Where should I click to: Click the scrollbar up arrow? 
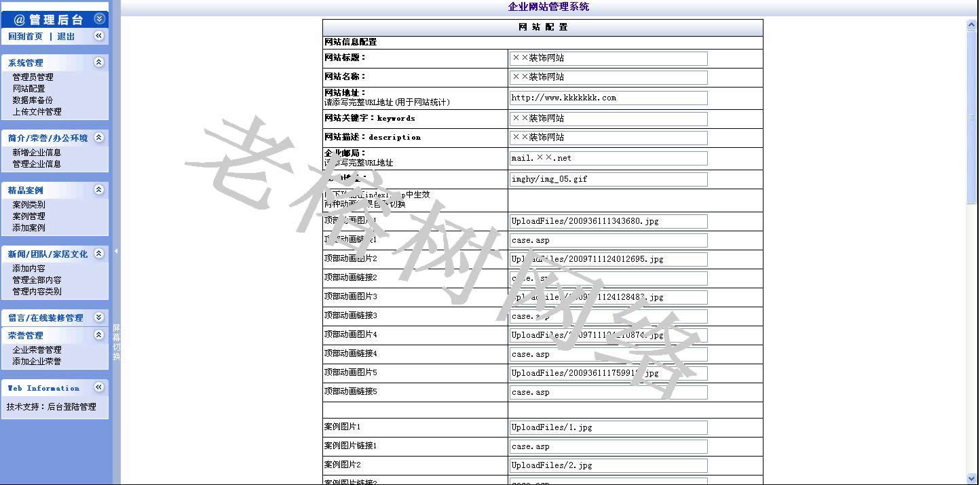pyautogui.click(x=971, y=25)
